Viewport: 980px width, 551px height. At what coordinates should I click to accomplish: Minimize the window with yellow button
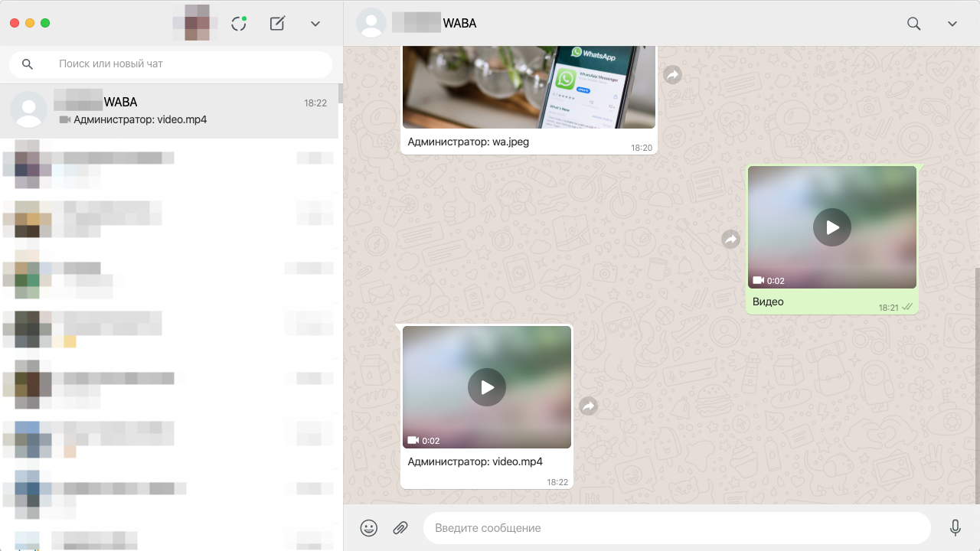click(x=30, y=23)
